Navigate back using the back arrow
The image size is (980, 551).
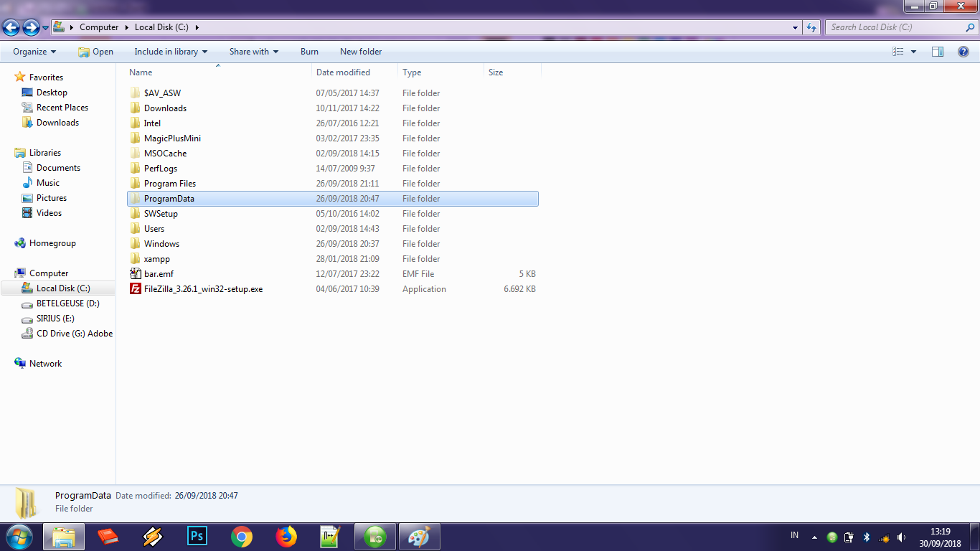point(11,27)
